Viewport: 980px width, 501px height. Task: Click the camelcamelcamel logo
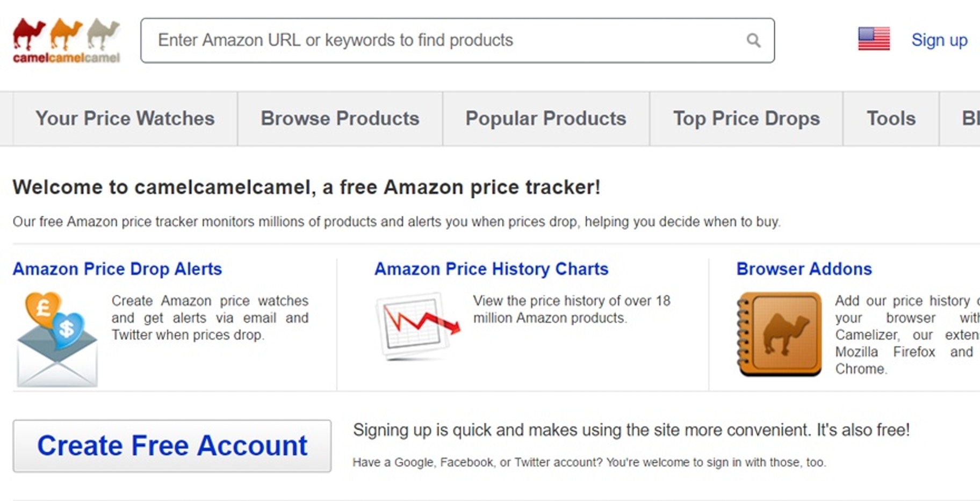[67, 41]
